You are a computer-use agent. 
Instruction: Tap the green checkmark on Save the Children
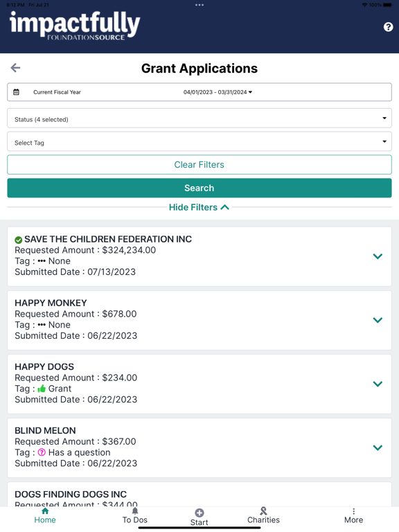(x=18, y=240)
